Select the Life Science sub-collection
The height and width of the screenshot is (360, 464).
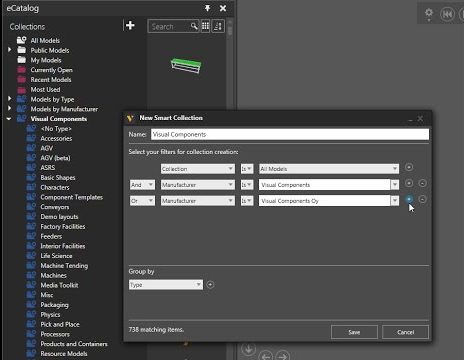pyautogui.click(x=56, y=256)
